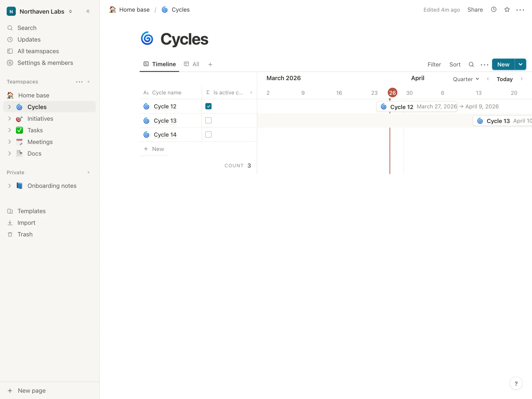Open Teamspaces more options (three dots)
Image resolution: width=532 pixels, height=399 pixels.
pos(79,82)
